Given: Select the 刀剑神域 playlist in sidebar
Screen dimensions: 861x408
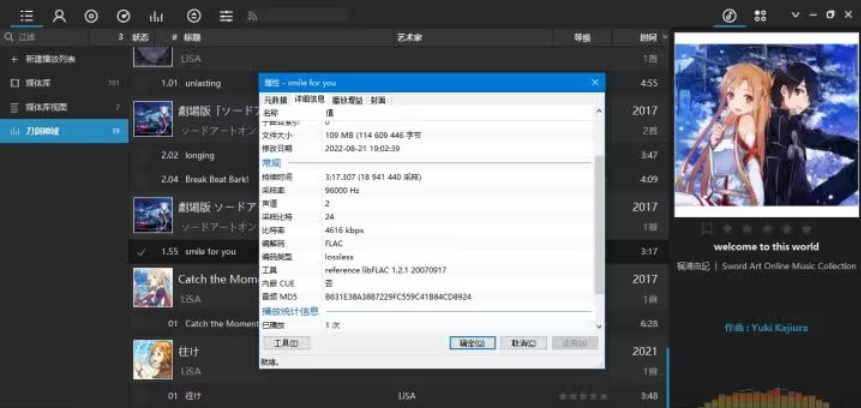Looking at the screenshot, I should click(x=64, y=131).
